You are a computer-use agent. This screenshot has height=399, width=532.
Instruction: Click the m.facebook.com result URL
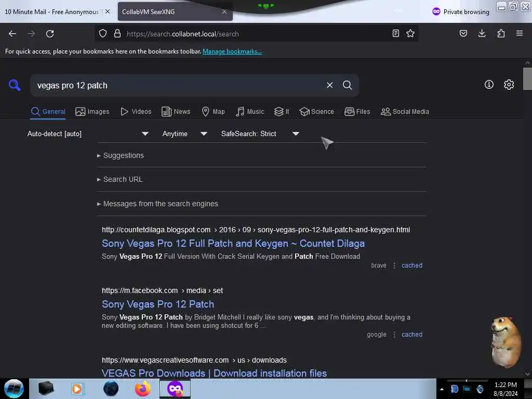point(162,291)
